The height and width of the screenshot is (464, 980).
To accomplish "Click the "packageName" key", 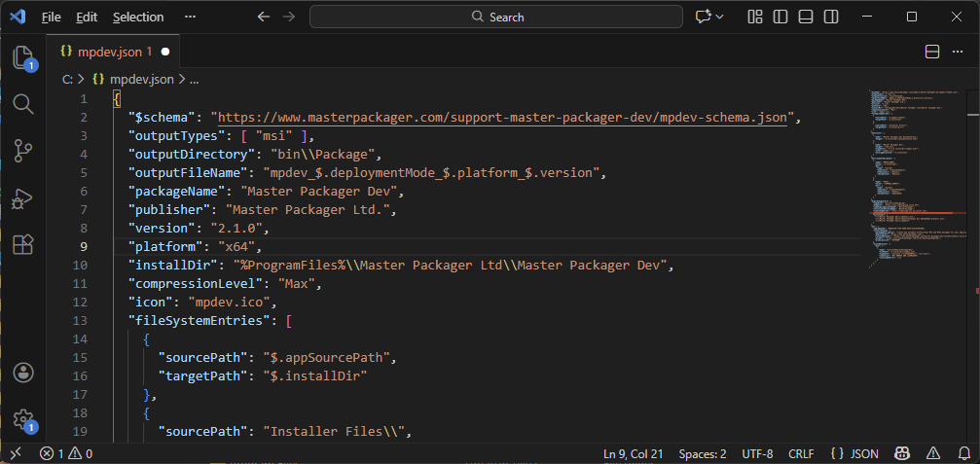I will click(176, 191).
